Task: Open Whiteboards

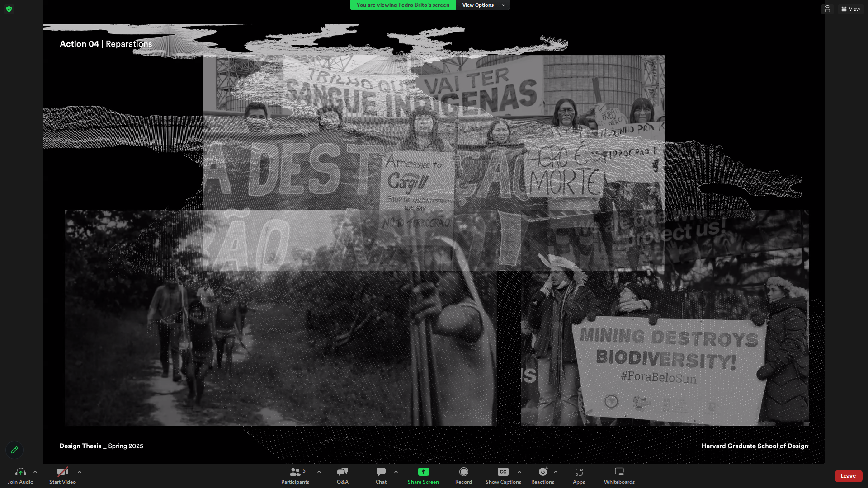Action: (x=619, y=476)
